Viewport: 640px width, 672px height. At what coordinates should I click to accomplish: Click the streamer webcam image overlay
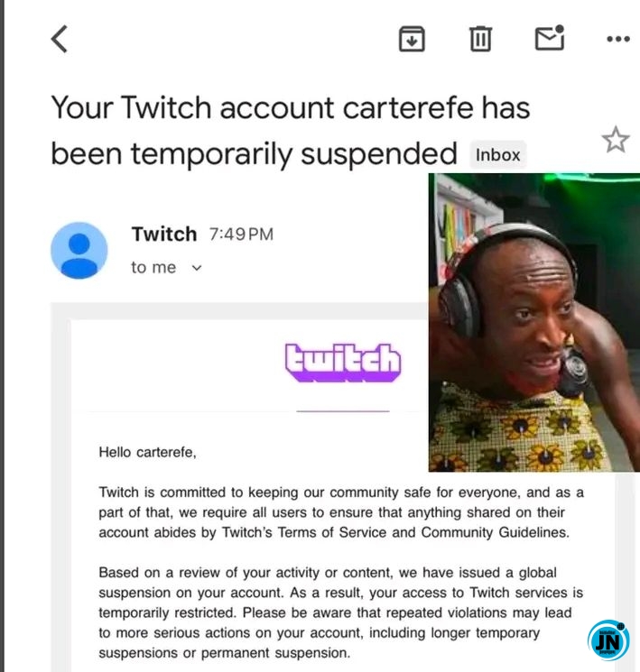click(534, 322)
